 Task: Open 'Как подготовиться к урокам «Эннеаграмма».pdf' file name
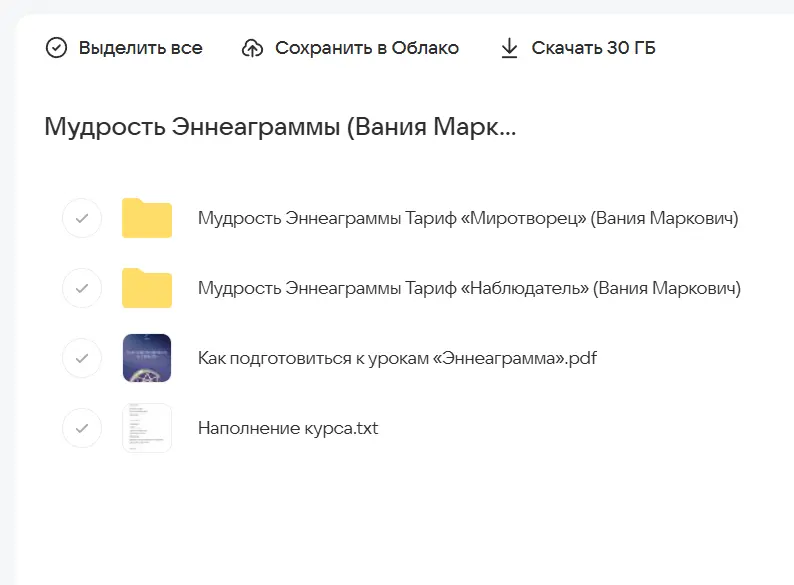tap(396, 358)
